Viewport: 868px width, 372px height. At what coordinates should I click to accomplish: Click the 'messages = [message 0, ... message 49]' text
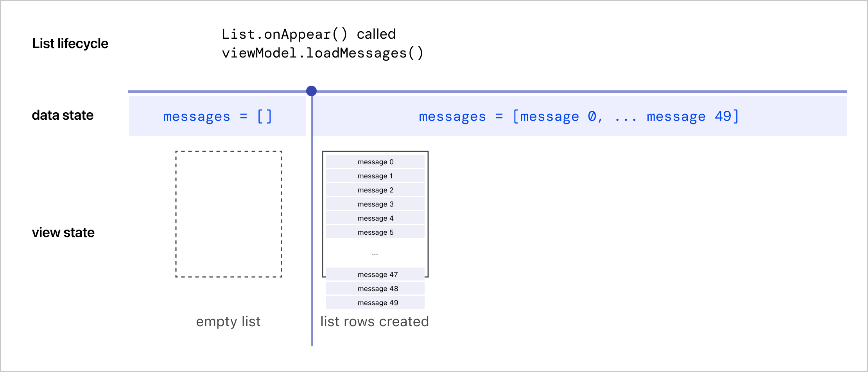[x=579, y=117]
